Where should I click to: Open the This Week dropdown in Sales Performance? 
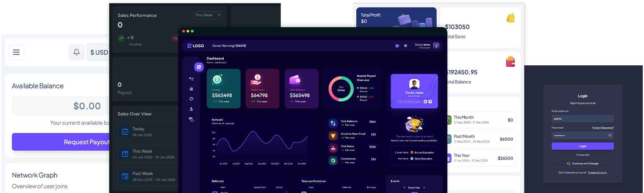pos(207,15)
